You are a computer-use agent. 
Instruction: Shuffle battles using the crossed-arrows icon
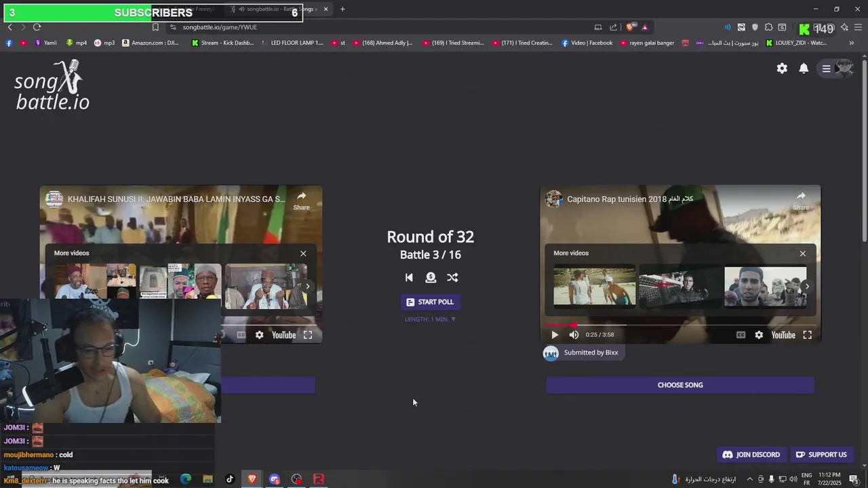(x=452, y=277)
